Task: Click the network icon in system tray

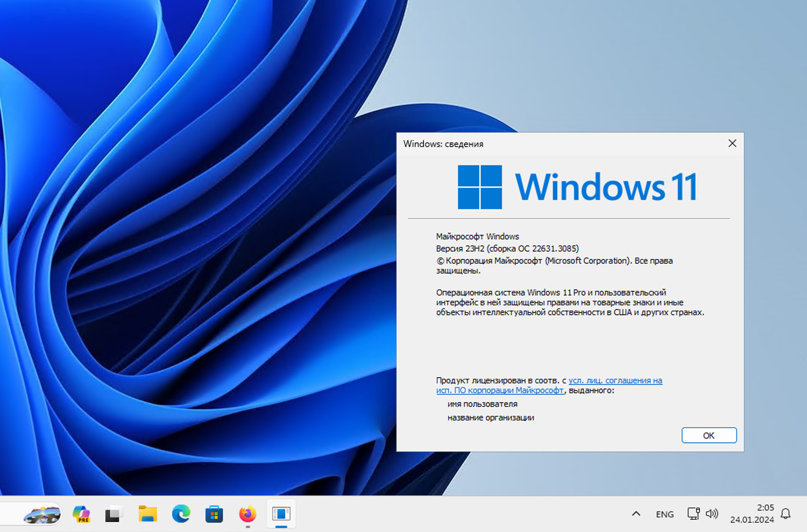Action: [693, 514]
